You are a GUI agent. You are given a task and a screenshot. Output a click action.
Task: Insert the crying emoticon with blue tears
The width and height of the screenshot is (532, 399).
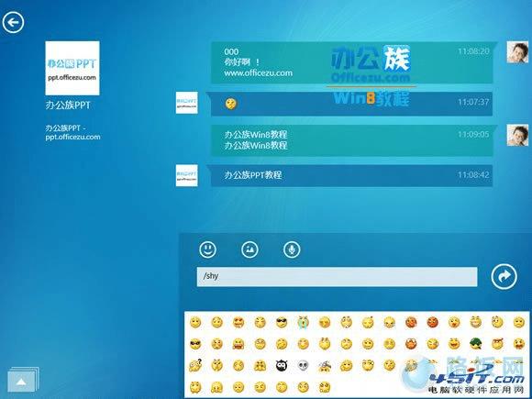click(303, 322)
